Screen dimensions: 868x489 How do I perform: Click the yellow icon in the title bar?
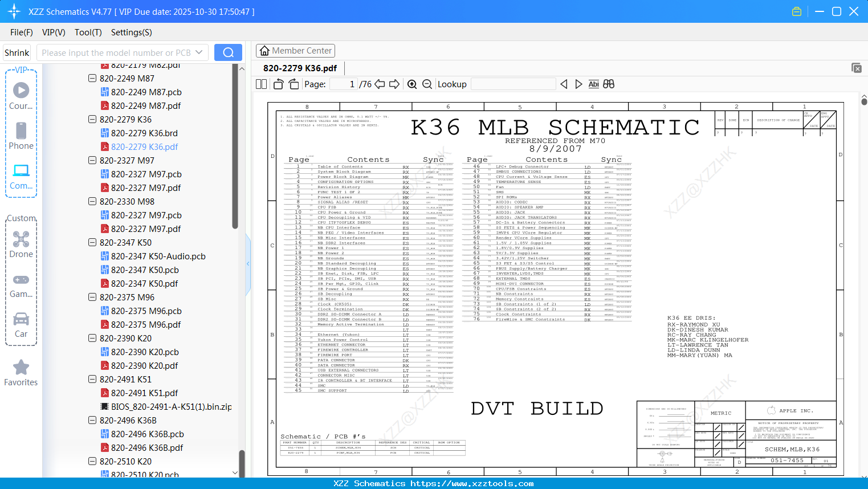797,11
